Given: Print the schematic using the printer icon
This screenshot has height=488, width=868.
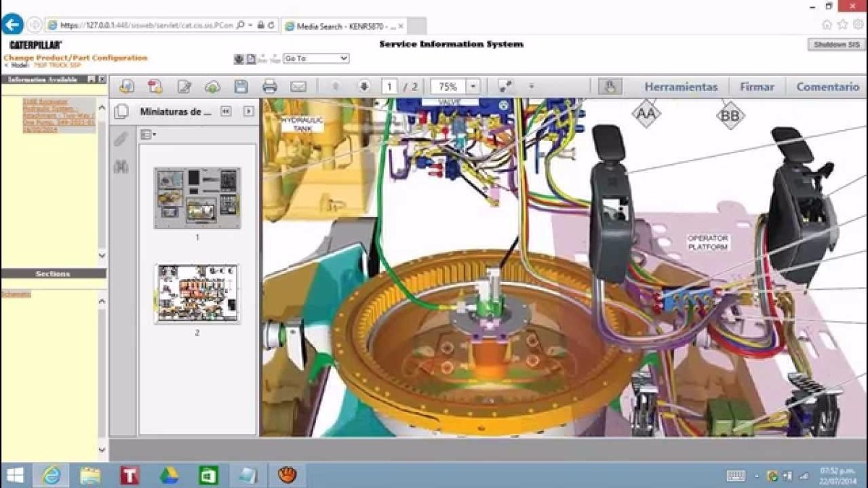Looking at the screenshot, I should pyautogui.click(x=270, y=87).
